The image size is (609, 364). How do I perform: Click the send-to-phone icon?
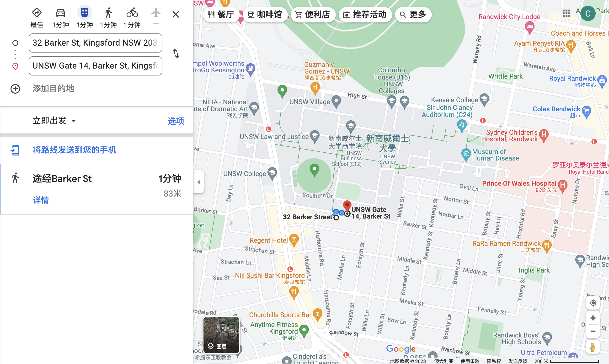coord(15,150)
